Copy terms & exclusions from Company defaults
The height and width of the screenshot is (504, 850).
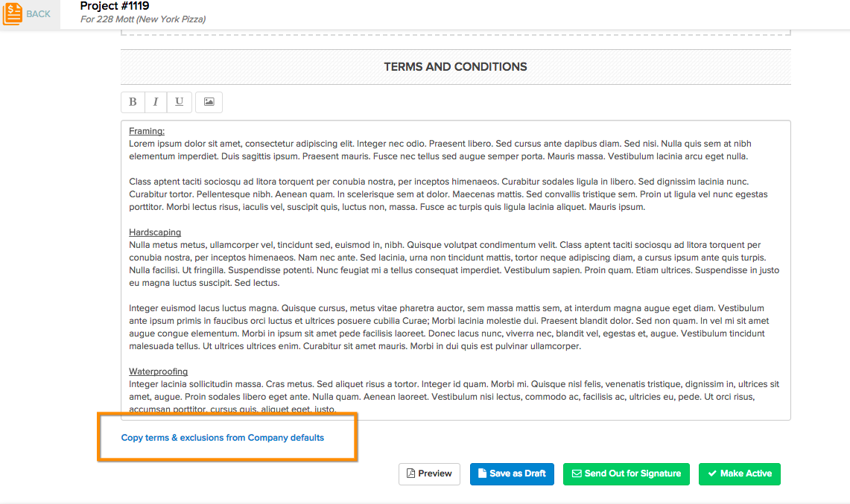point(222,437)
